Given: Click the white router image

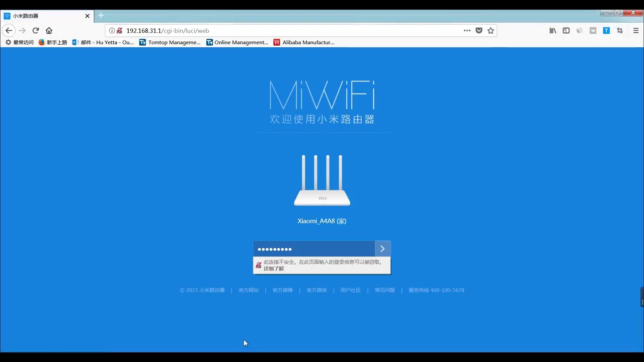Looking at the screenshot, I should [x=322, y=180].
